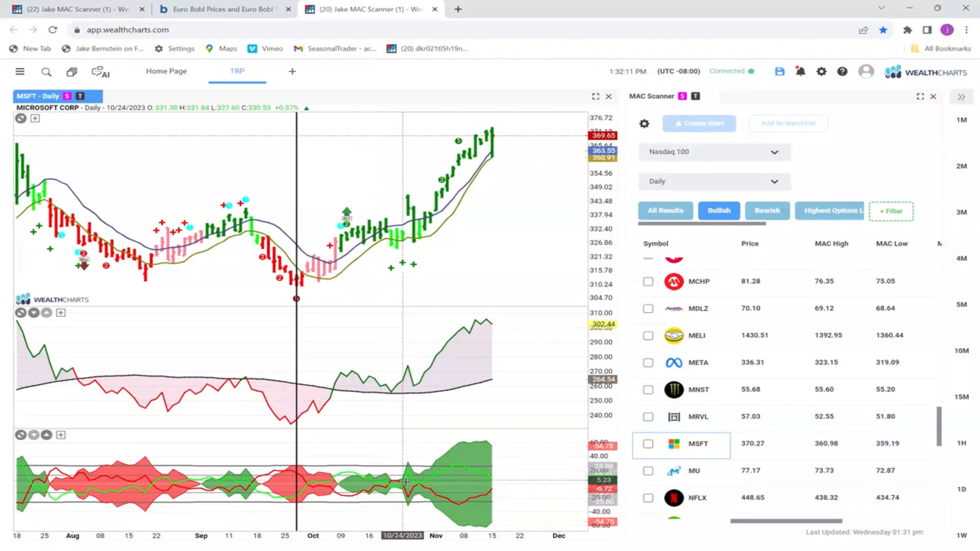Open the user profile avatar
Viewport: 980px width, 551px height.
(866, 71)
